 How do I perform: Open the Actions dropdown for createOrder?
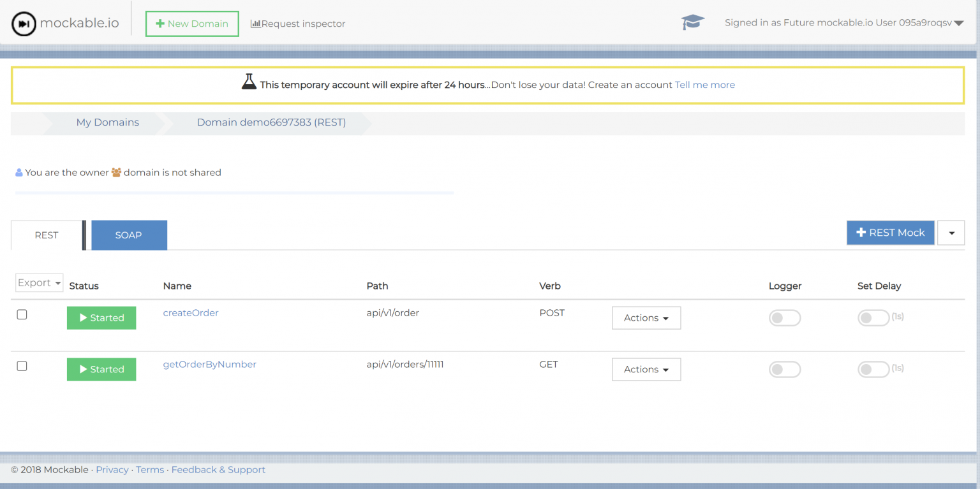point(646,317)
